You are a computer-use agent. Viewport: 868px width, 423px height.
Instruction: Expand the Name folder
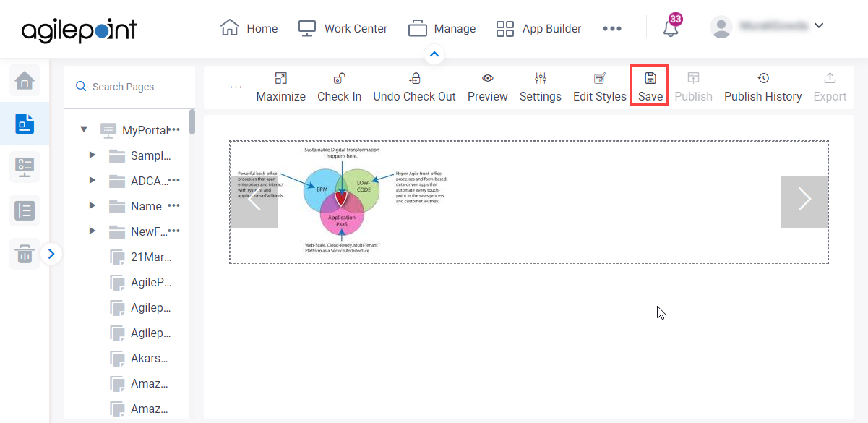[x=93, y=206]
